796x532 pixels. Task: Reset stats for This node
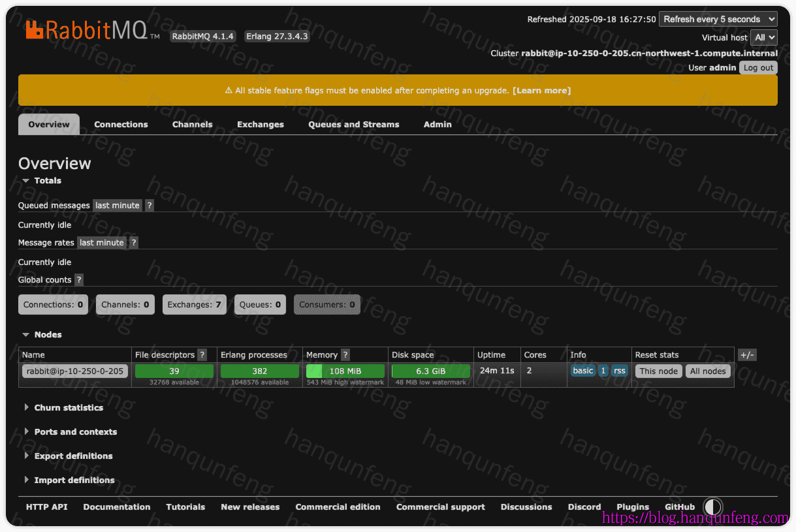click(659, 371)
